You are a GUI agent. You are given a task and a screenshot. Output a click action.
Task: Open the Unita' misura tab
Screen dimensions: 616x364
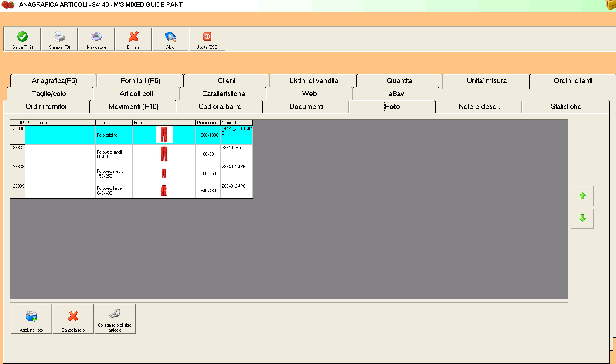487,80
